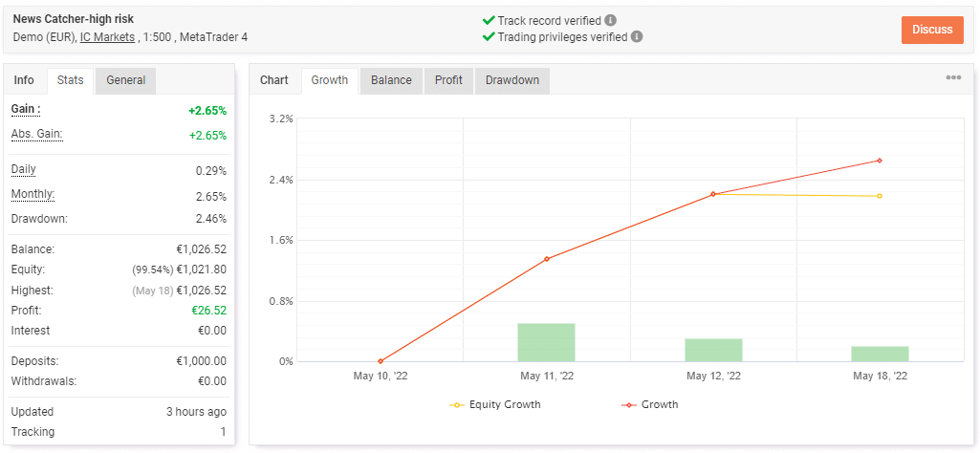
Task: Open the IC Markets broker link
Action: point(107,37)
